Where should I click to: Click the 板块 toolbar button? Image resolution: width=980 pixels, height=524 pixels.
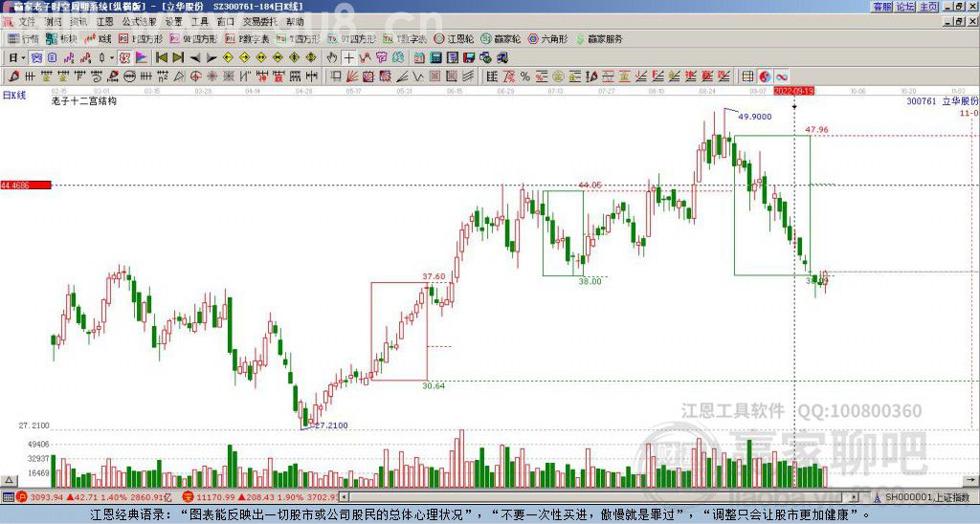pos(62,38)
